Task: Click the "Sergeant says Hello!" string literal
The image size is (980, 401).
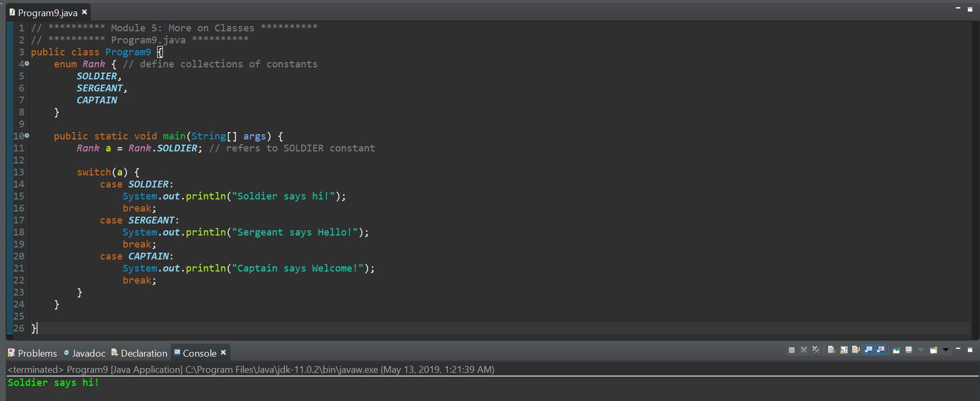Action: 295,232
